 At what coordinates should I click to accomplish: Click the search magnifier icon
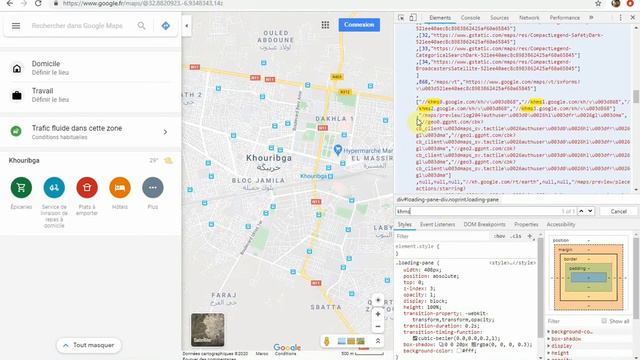141,26
